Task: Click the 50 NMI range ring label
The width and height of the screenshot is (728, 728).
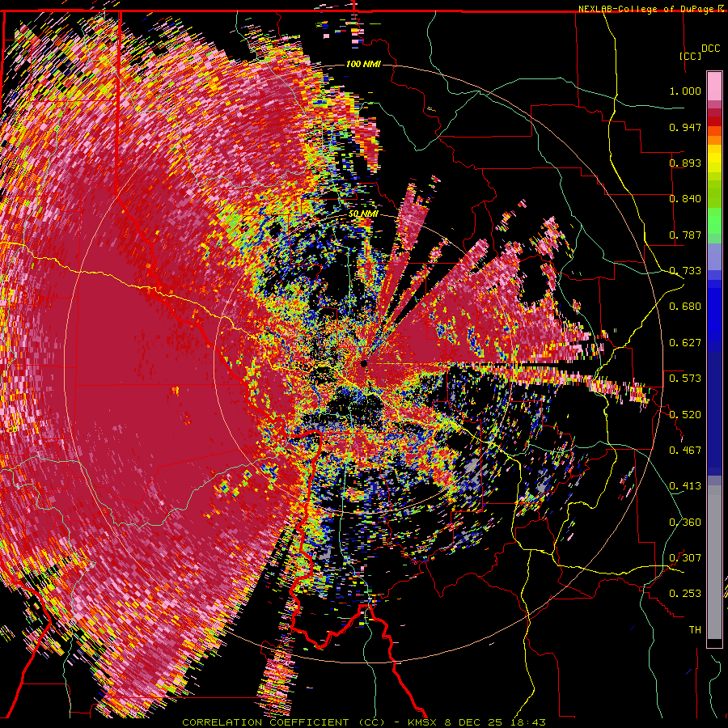Action: coord(363,214)
